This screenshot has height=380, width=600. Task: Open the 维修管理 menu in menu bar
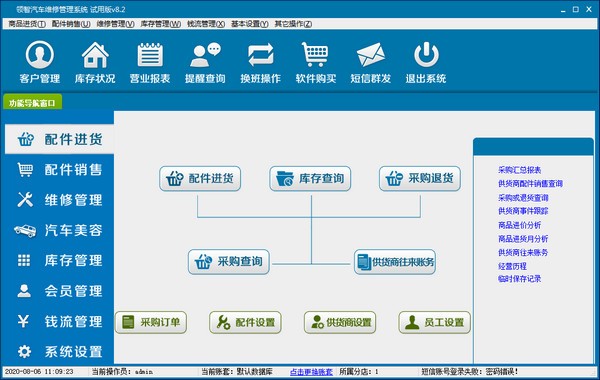116,24
